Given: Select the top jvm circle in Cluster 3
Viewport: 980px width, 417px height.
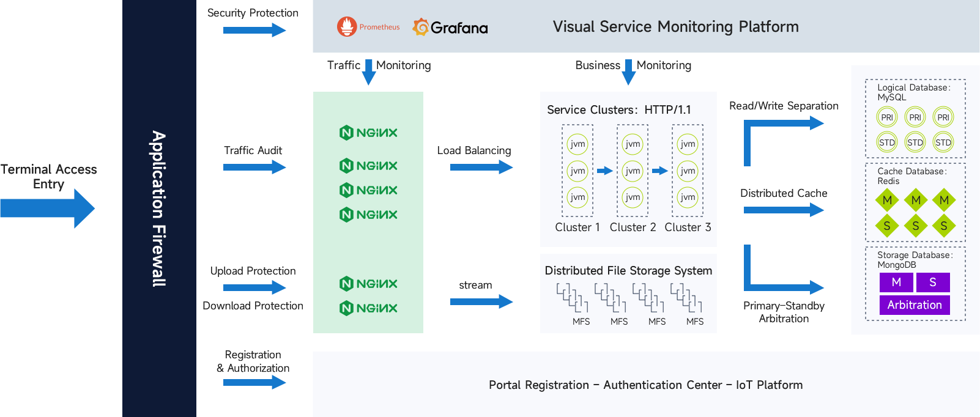Looking at the screenshot, I should click(688, 144).
